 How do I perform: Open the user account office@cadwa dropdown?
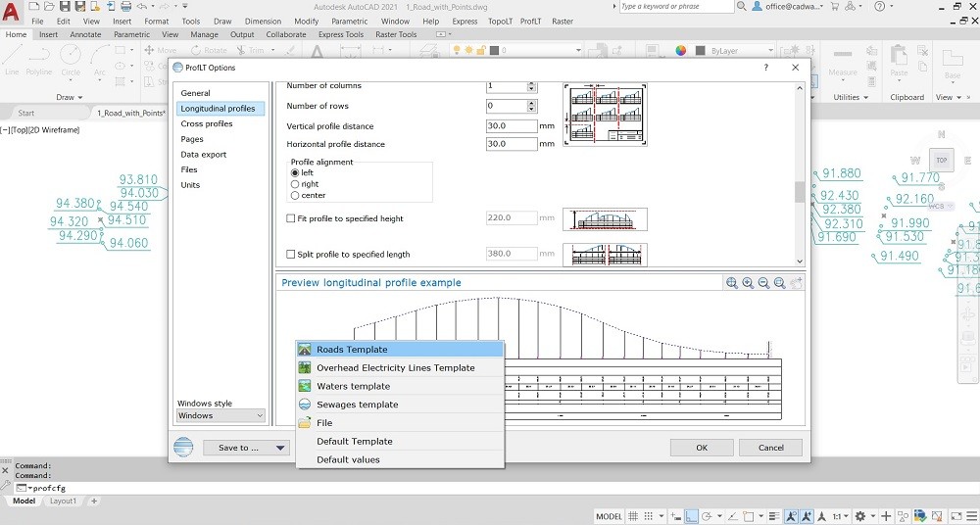[x=797, y=6]
